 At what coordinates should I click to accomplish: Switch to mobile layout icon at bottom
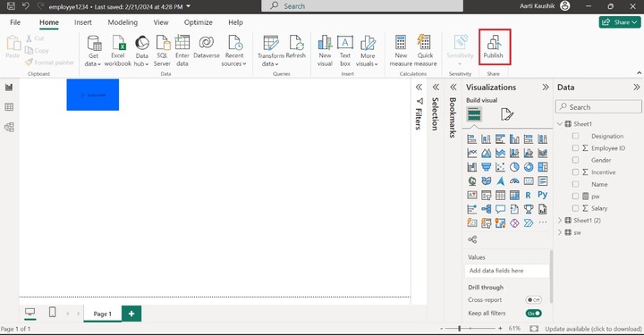coord(52,313)
